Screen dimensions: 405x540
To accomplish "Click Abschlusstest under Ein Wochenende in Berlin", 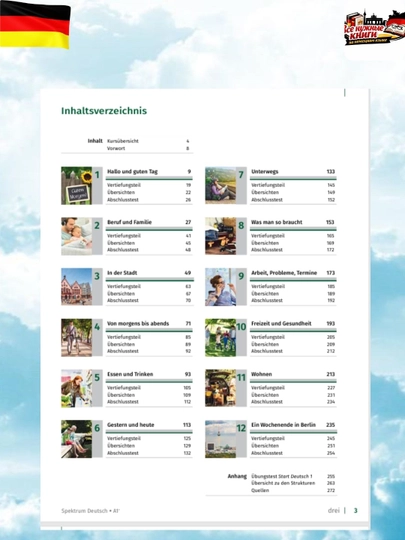I will (x=267, y=453).
